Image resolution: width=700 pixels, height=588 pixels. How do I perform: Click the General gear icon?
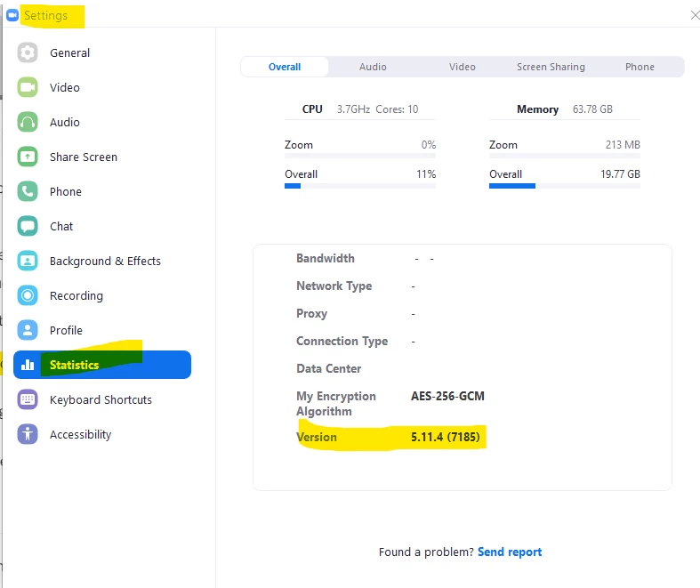click(x=28, y=52)
